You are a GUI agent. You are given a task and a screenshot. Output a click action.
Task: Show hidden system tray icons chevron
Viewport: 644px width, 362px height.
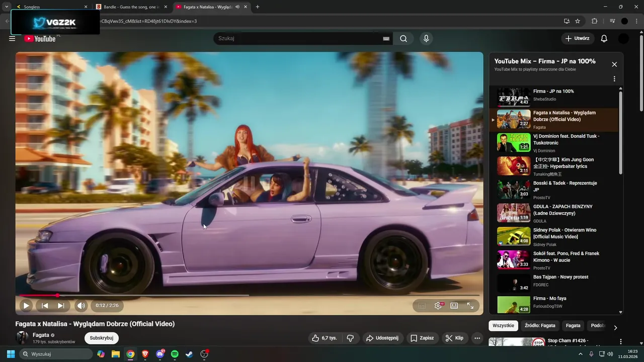(x=580, y=354)
